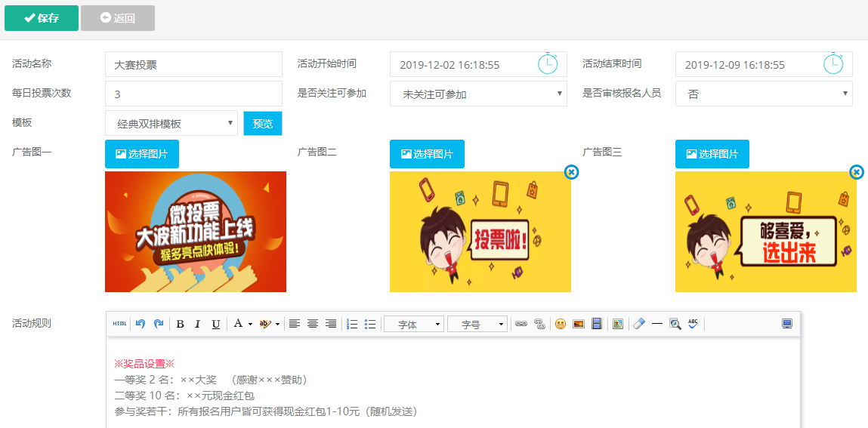Image resolution: width=868 pixels, height=428 pixels.
Task: Click the text highlight color icon
Action: coord(266,324)
